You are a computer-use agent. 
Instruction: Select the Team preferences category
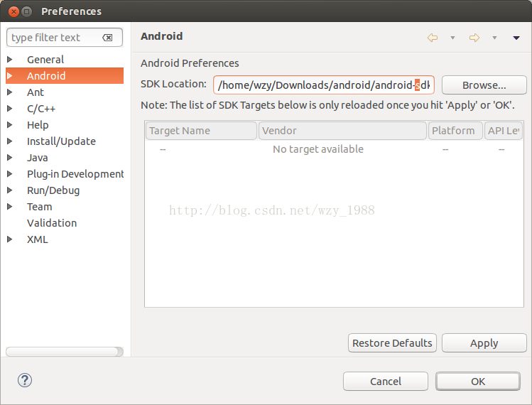coord(39,206)
